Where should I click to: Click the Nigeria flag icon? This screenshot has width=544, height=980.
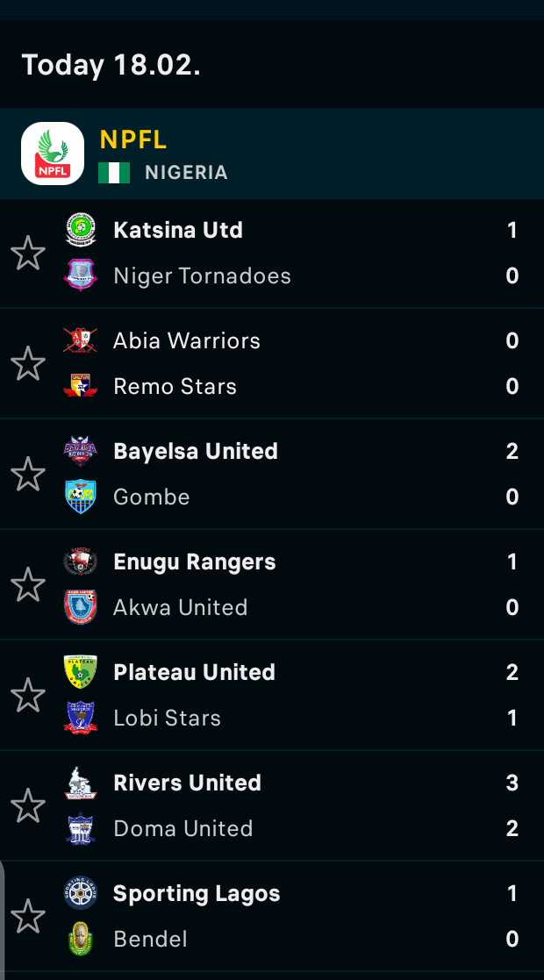[x=114, y=173]
